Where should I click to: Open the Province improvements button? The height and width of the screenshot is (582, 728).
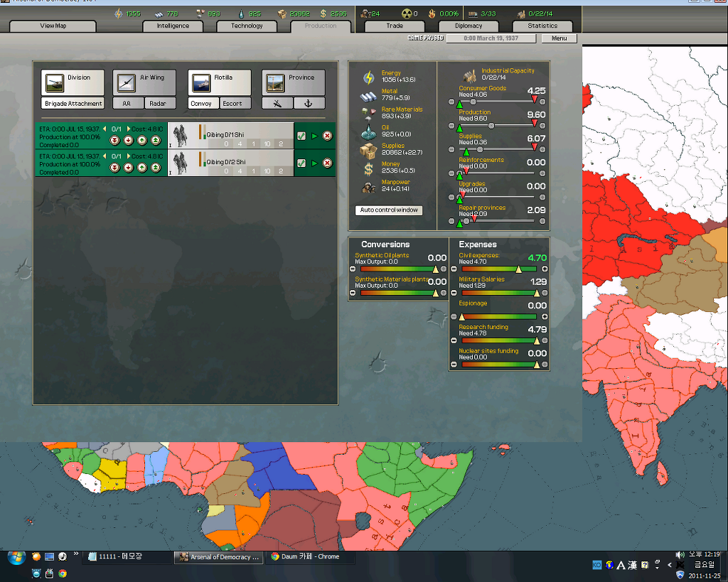[x=294, y=82]
